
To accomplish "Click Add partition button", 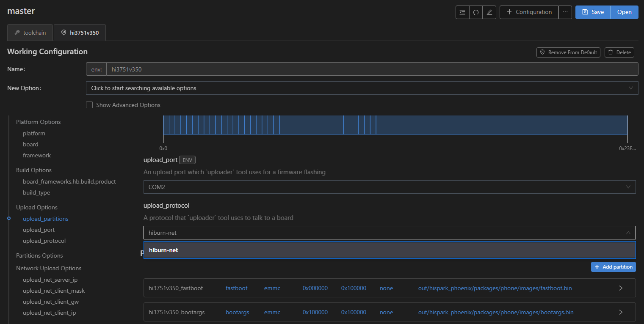I will 614,267.
